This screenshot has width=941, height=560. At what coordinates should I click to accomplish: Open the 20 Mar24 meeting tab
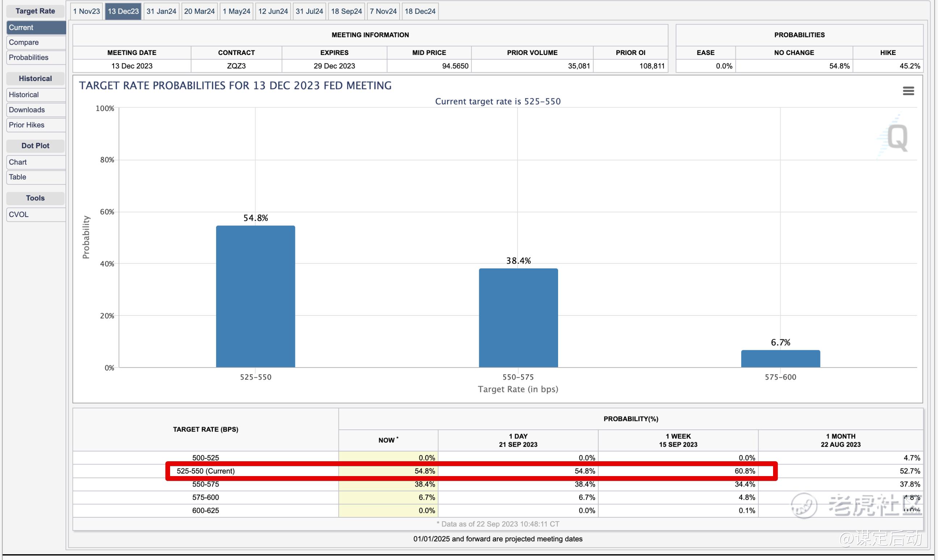point(199,11)
